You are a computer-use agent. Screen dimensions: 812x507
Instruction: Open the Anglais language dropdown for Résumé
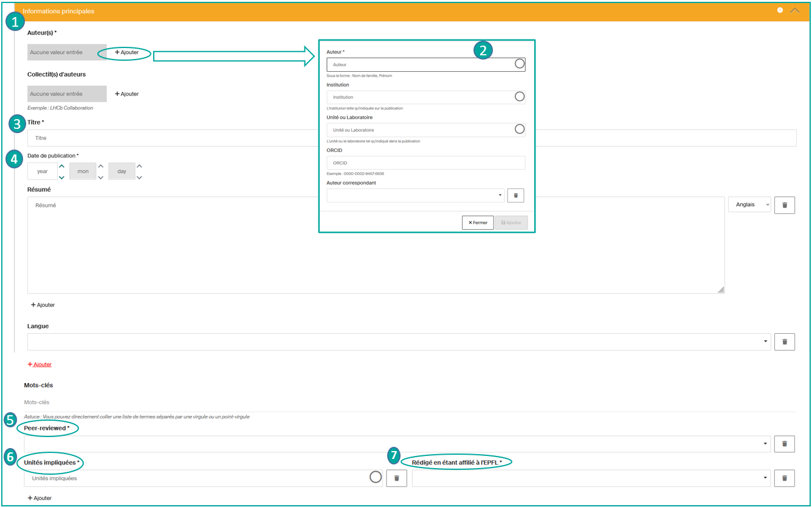tap(749, 205)
